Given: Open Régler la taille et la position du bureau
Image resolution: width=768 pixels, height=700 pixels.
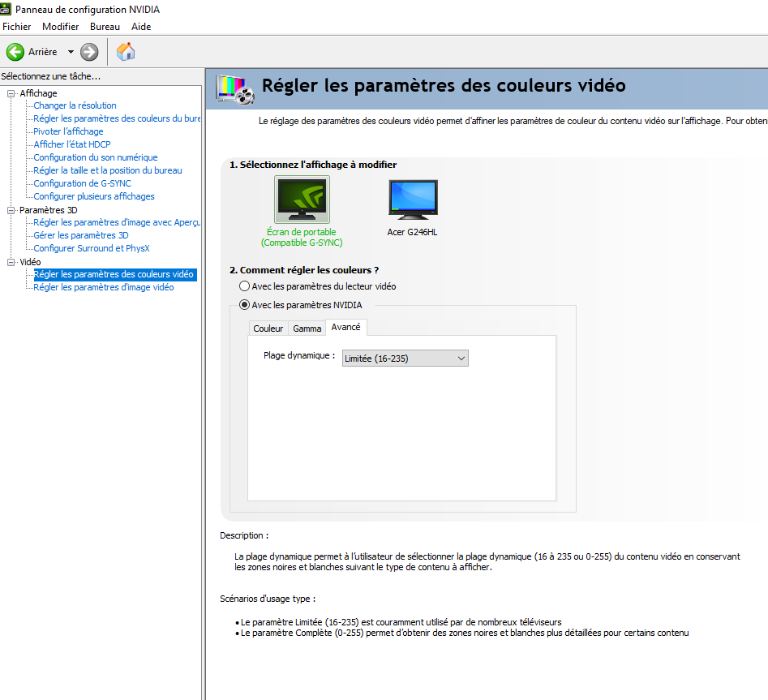Looking at the screenshot, I should point(108,170).
